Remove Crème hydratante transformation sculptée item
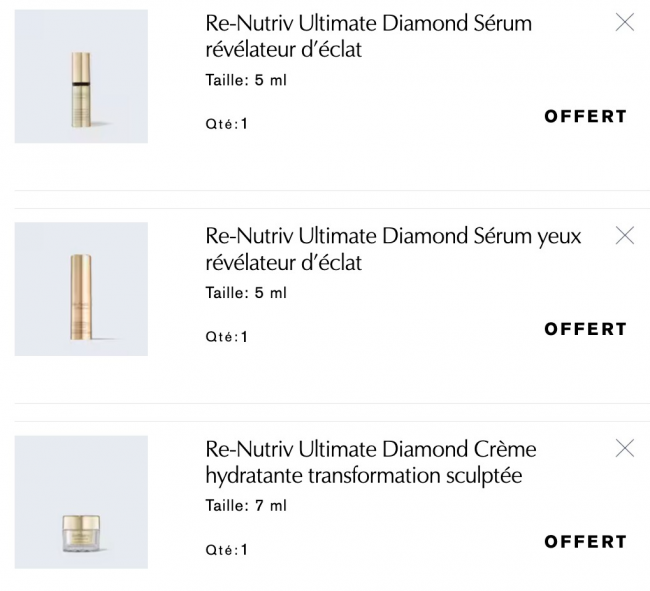Screen dimensions: 650x591 625,449
